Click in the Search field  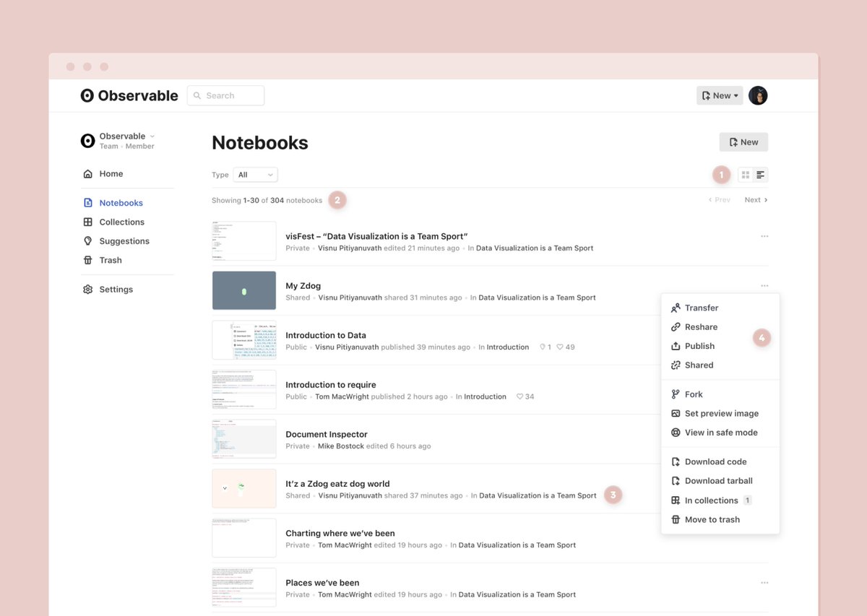[225, 95]
